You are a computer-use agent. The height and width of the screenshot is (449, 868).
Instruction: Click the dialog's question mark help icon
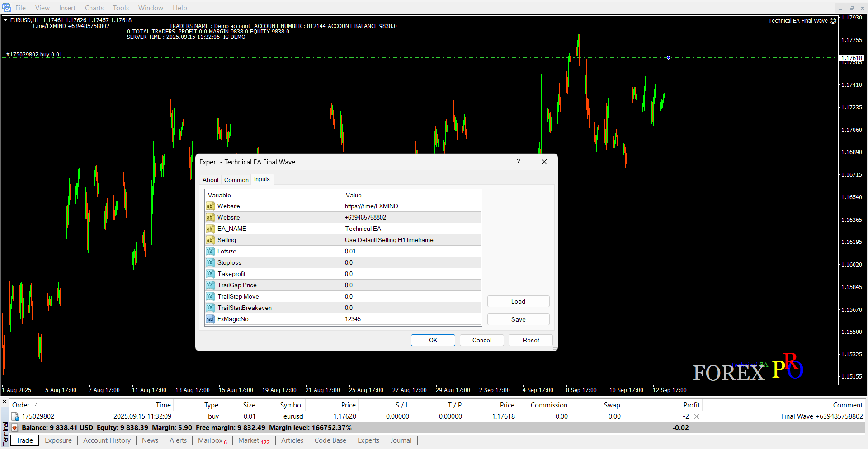pyautogui.click(x=518, y=162)
